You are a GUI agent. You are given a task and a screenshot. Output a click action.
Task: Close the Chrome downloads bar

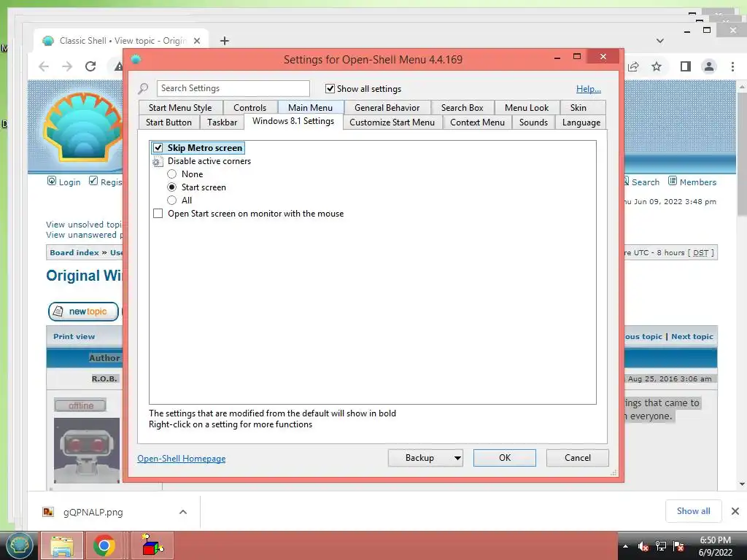[x=735, y=511]
